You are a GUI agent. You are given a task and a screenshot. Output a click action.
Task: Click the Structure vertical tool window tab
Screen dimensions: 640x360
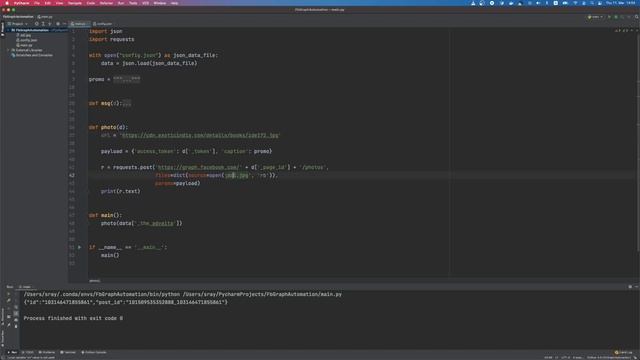click(2, 317)
